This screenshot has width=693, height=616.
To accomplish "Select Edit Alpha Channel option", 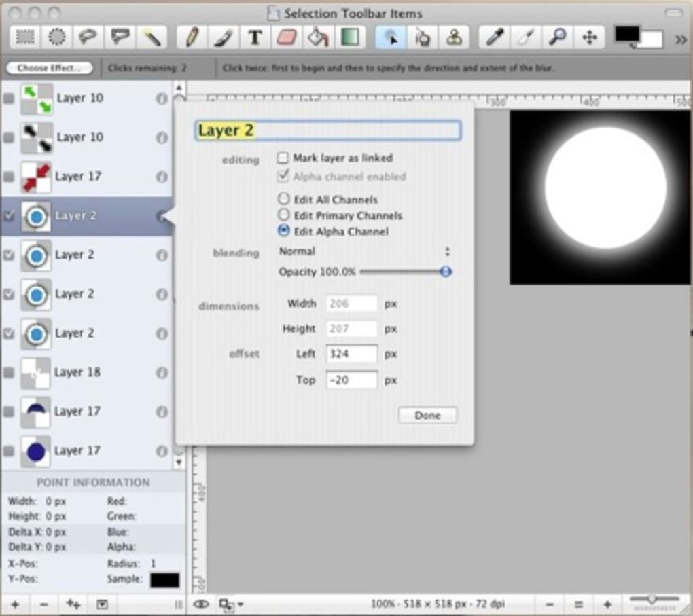I will (283, 231).
